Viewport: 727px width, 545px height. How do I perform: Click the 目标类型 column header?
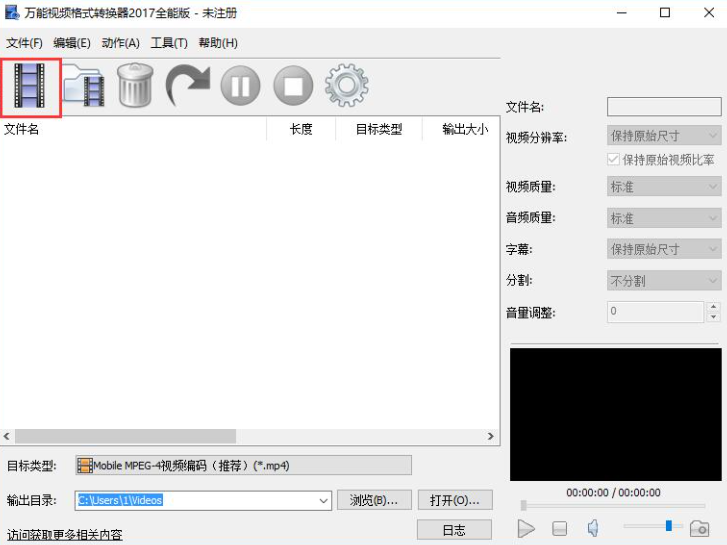coord(379,129)
